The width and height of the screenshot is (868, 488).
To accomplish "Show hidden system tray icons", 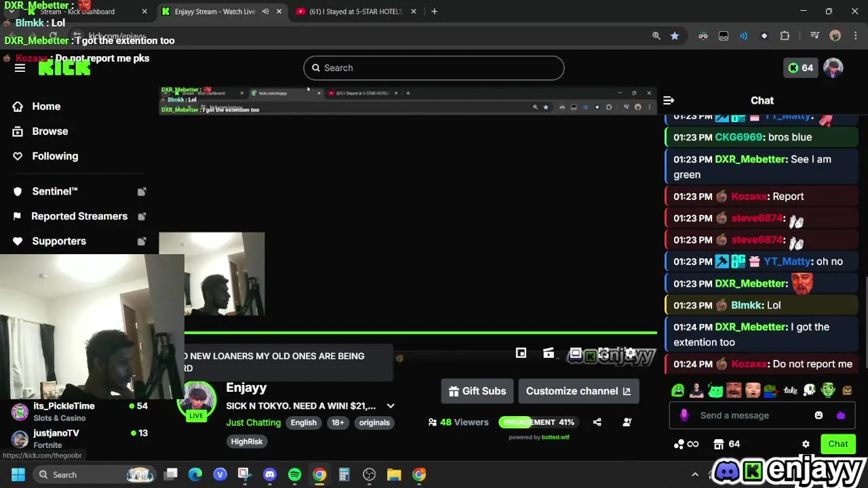I will [694, 474].
